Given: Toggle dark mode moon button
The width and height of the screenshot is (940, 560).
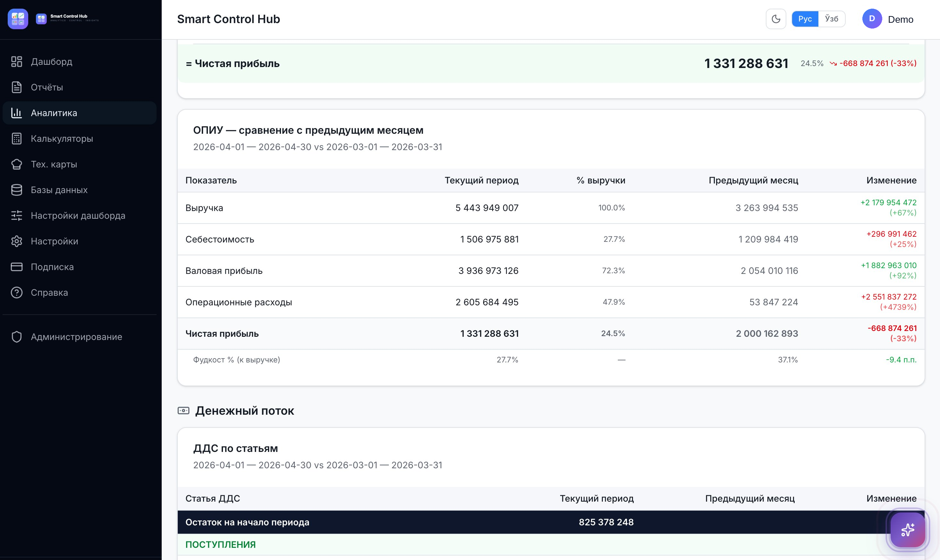Looking at the screenshot, I should 776,19.
